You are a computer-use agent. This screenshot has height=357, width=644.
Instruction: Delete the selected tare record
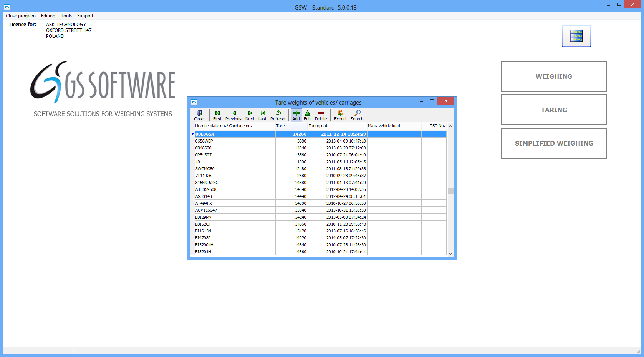tap(321, 115)
